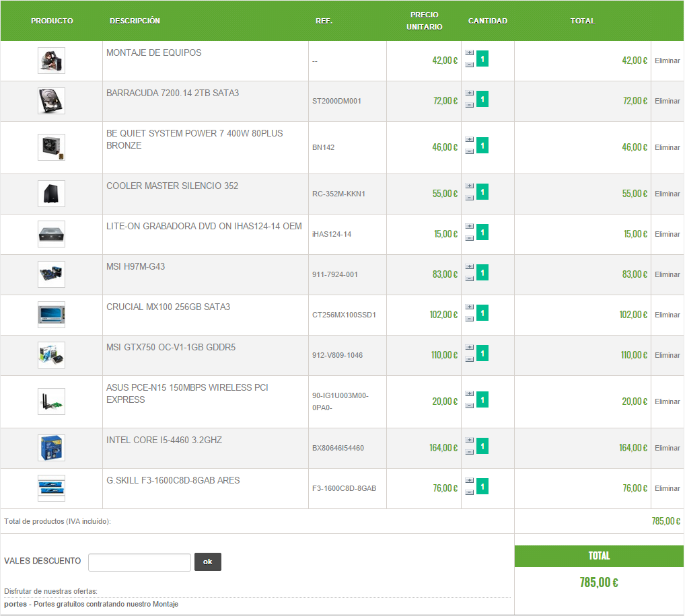Screen dimensions: 685x616
Task: Decrease quantity of BARRACUDA 2TB drive
Action: [x=469, y=105]
